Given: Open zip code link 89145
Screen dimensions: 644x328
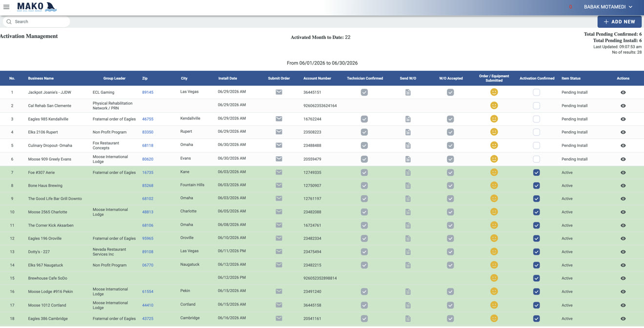Looking at the screenshot, I should pyautogui.click(x=148, y=92).
